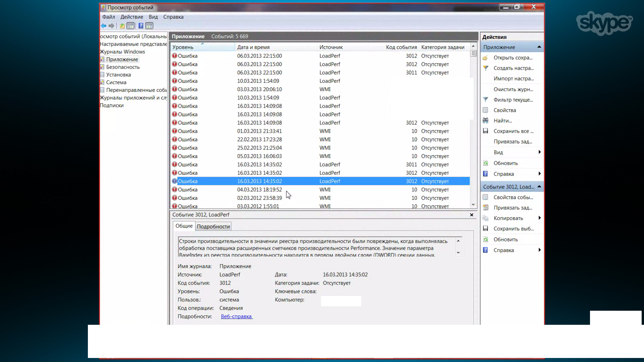Select the WMI event dated 02.03.2012 23:58:39
The height and width of the screenshot is (362, 644).
(x=320, y=198)
